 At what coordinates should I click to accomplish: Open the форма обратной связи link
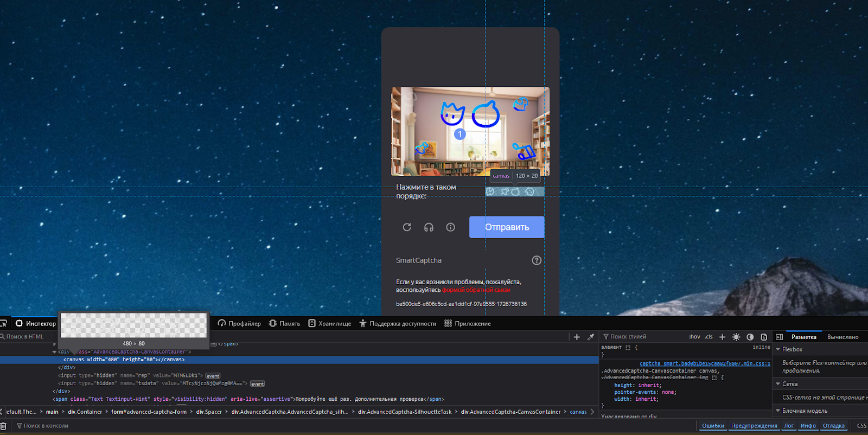point(476,290)
